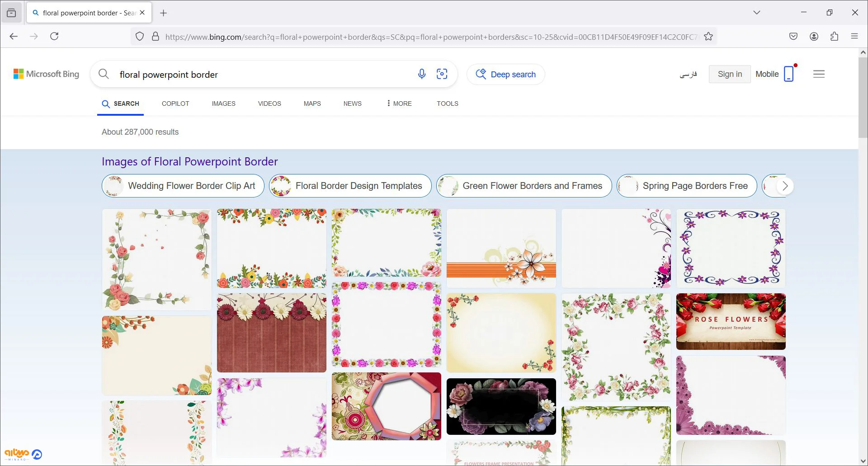Viewport: 868px width, 466px height.
Task: Open a new browser tab
Action: point(164,13)
